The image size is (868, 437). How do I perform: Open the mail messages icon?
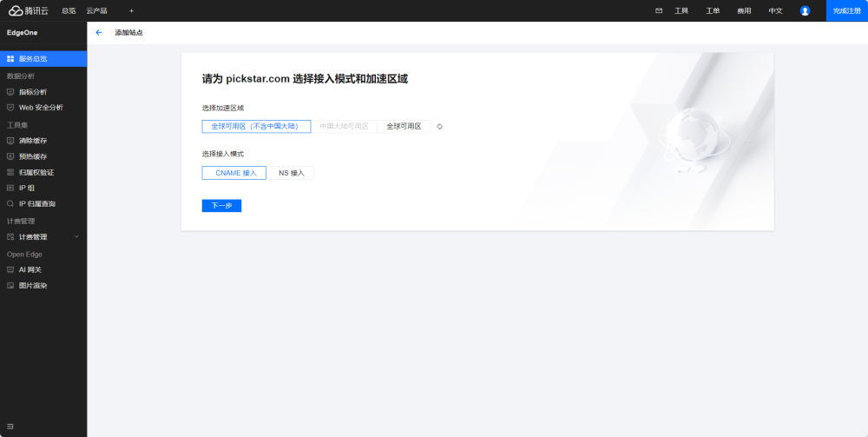[x=659, y=10]
